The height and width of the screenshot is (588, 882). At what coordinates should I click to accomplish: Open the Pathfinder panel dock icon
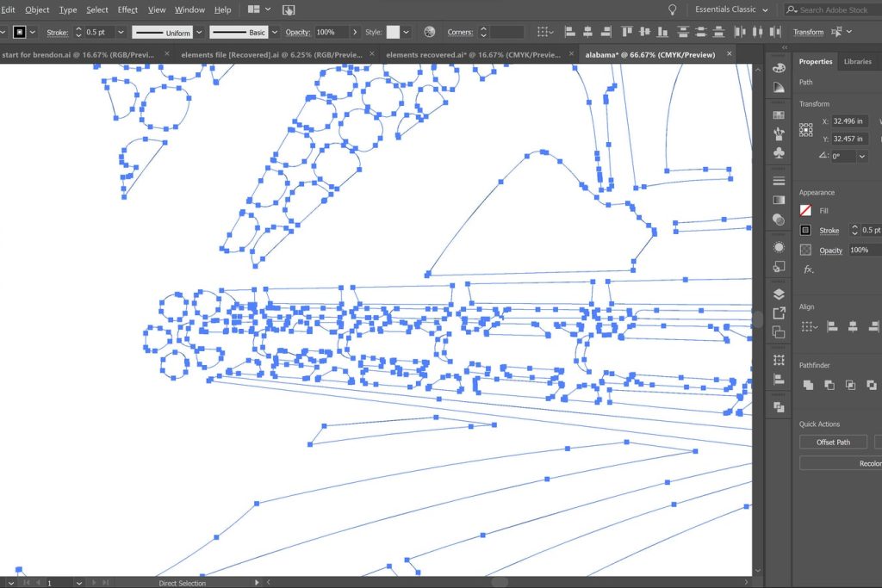tap(779, 407)
